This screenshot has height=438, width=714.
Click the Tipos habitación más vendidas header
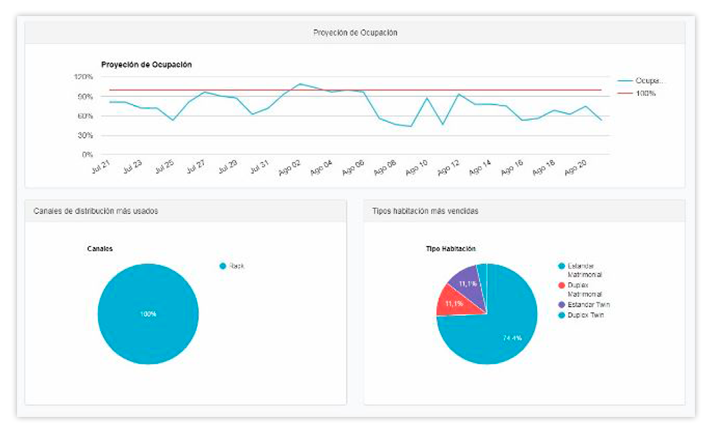(428, 211)
